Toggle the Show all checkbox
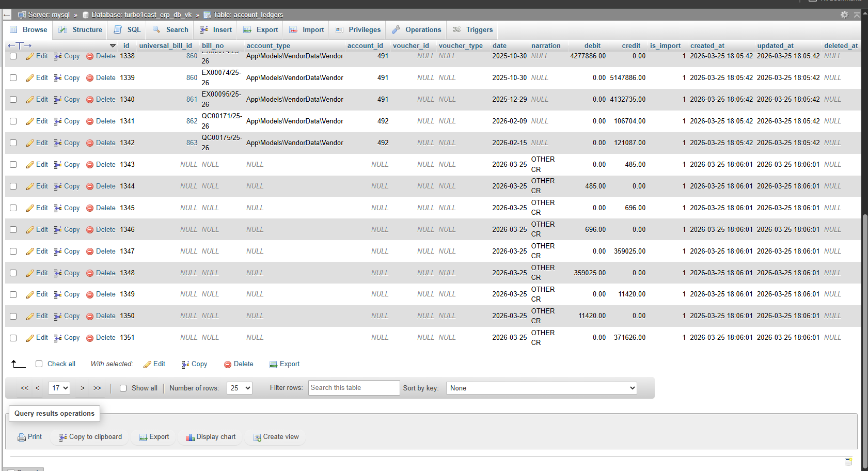The width and height of the screenshot is (868, 471). 123,388
